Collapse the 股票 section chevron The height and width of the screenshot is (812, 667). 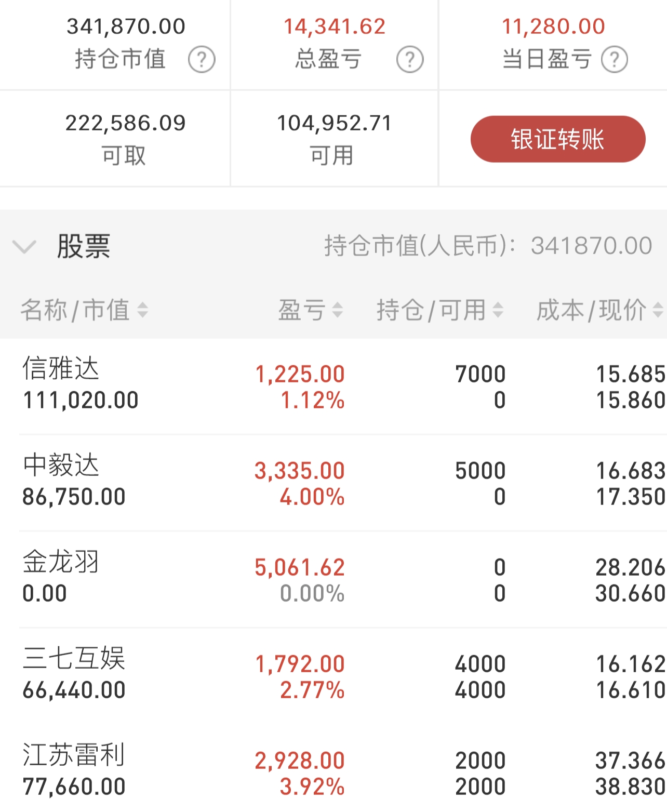pyautogui.click(x=24, y=246)
